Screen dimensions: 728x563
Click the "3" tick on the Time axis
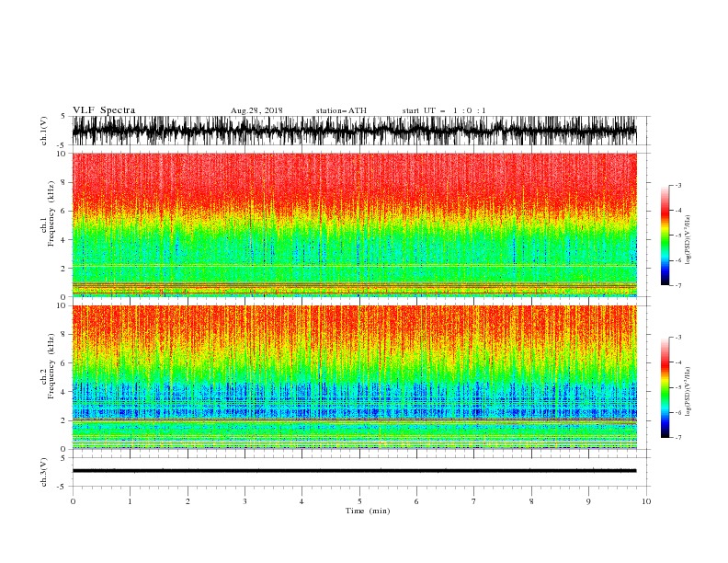click(245, 501)
